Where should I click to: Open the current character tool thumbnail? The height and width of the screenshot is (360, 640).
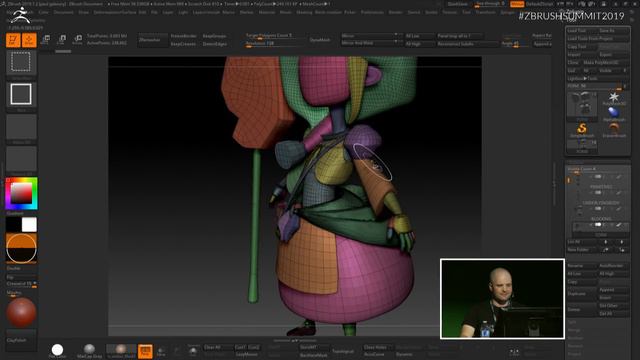click(582, 105)
